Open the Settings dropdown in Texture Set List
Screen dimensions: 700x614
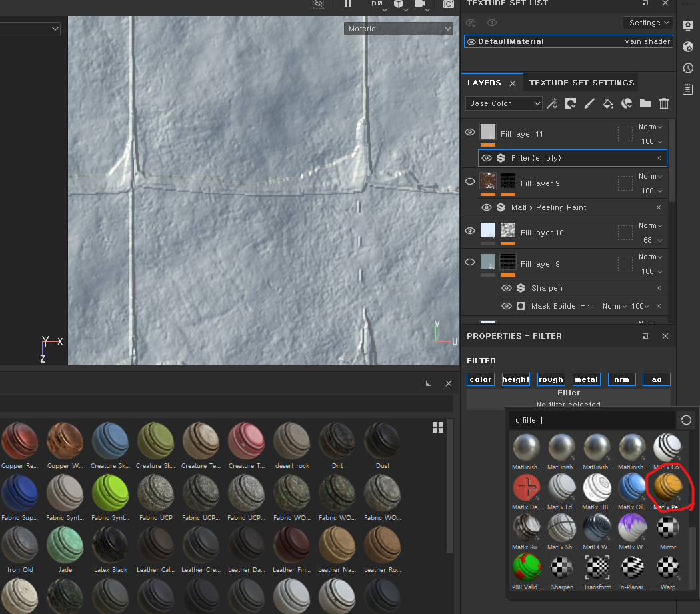pyautogui.click(x=648, y=23)
